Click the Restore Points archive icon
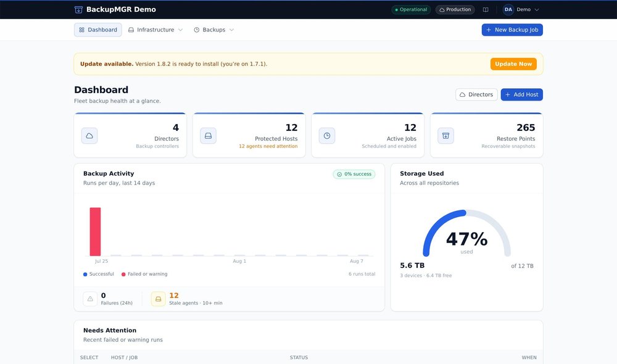This screenshot has width=617, height=364. click(446, 136)
